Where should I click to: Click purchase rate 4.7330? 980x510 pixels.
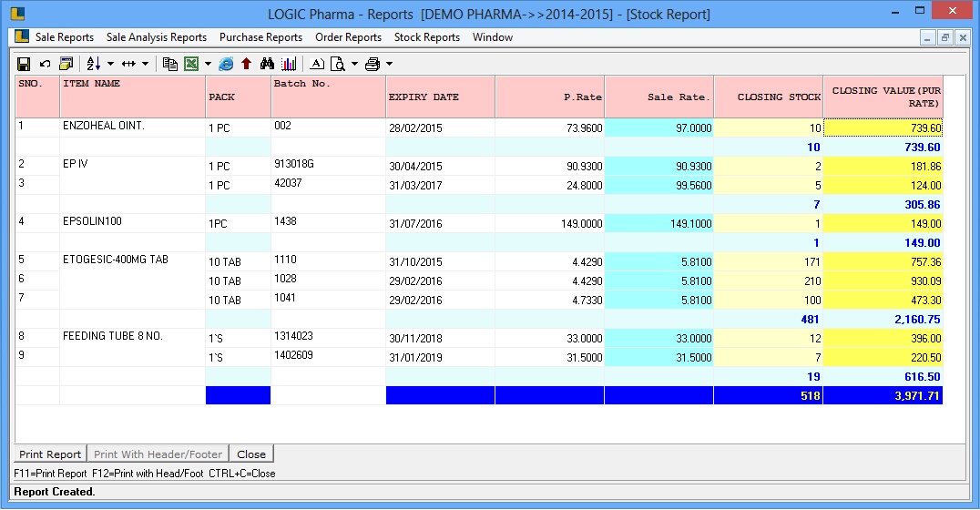pyautogui.click(x=587, y=300)
